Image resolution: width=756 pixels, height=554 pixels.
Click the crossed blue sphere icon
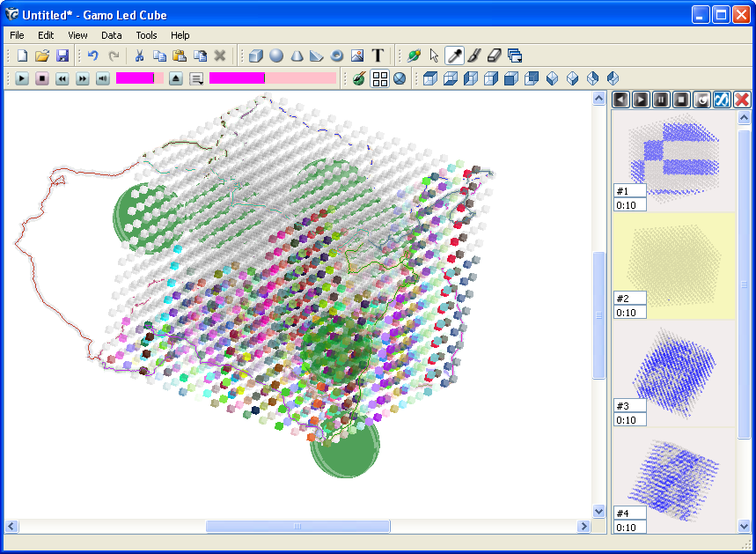pyautogui.click(x=400, y=78)
